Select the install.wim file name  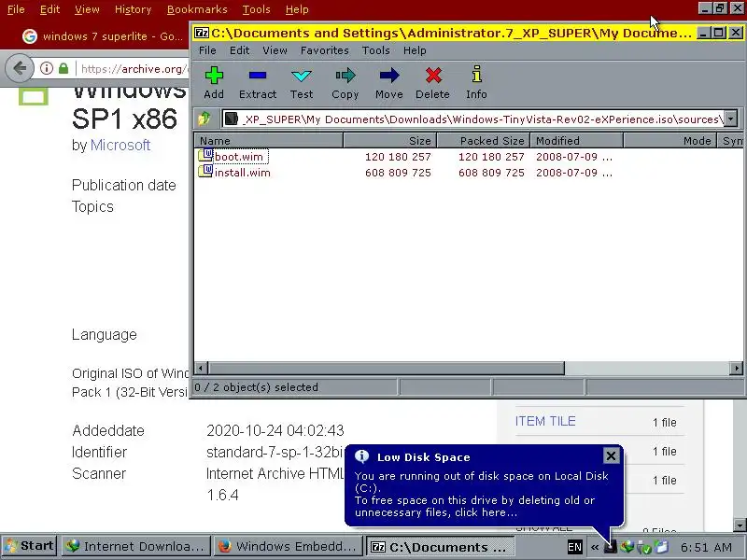243,173
